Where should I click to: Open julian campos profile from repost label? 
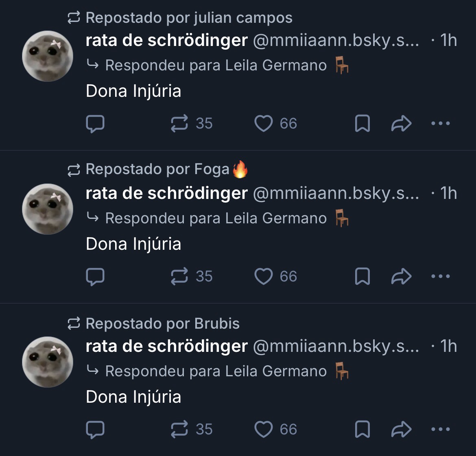click(x=243, y=18)
